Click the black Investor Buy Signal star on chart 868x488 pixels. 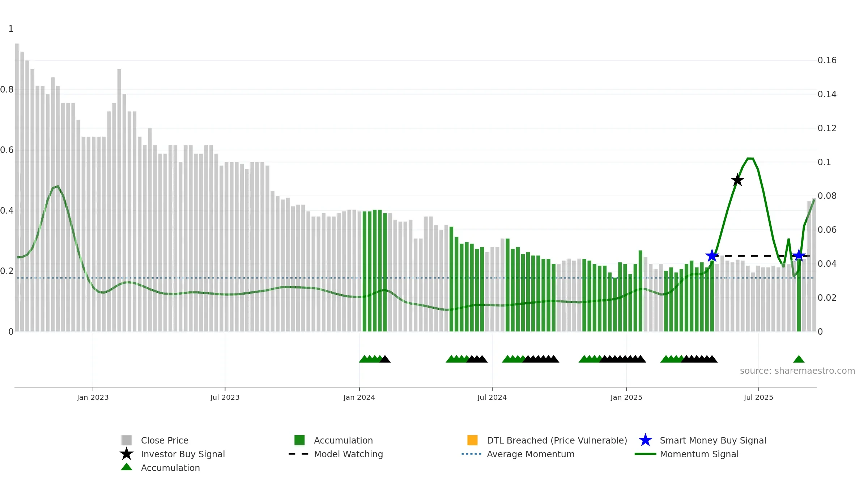click(x=737, y=180)
